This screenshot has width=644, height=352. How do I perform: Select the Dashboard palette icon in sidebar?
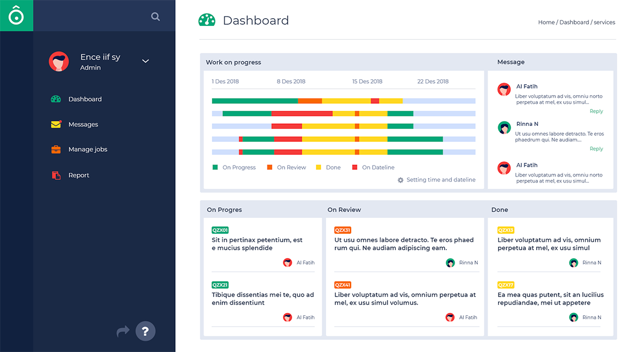(x=56, y=99)
